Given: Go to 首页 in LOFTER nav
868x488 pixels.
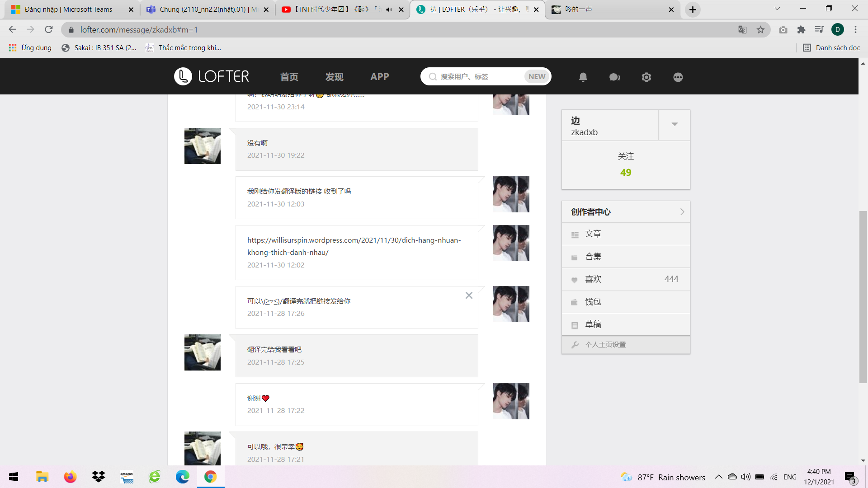Looking at the screenshot, I should tap(289, 77).
